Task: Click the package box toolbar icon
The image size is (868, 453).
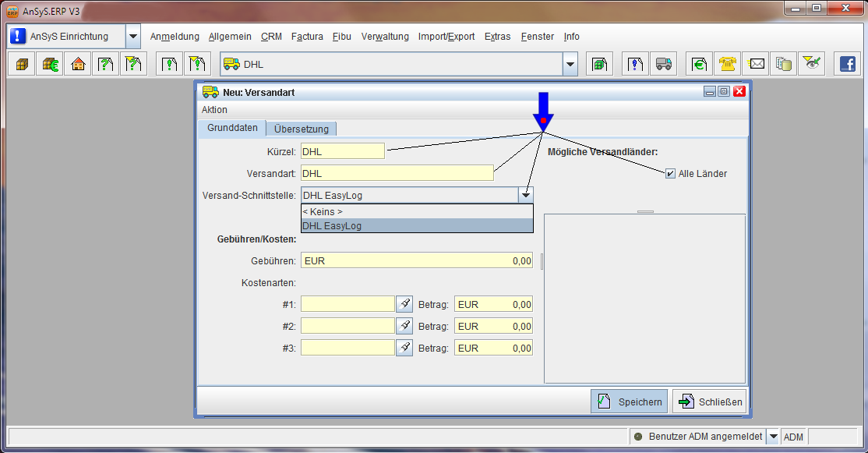Action: click(x=22, y=64)
